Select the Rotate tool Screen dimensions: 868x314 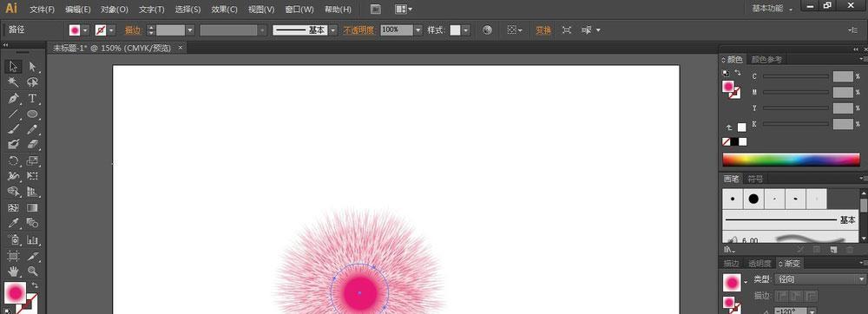coord(14,160)
